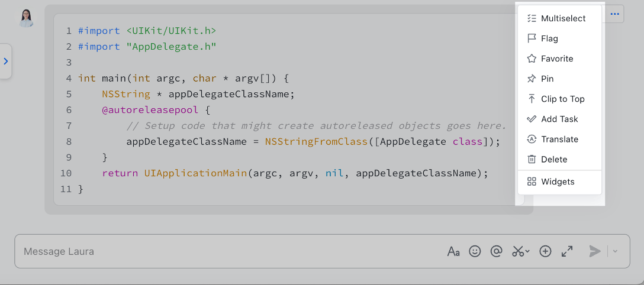Choose Flag in the message menu

(549, 38)
